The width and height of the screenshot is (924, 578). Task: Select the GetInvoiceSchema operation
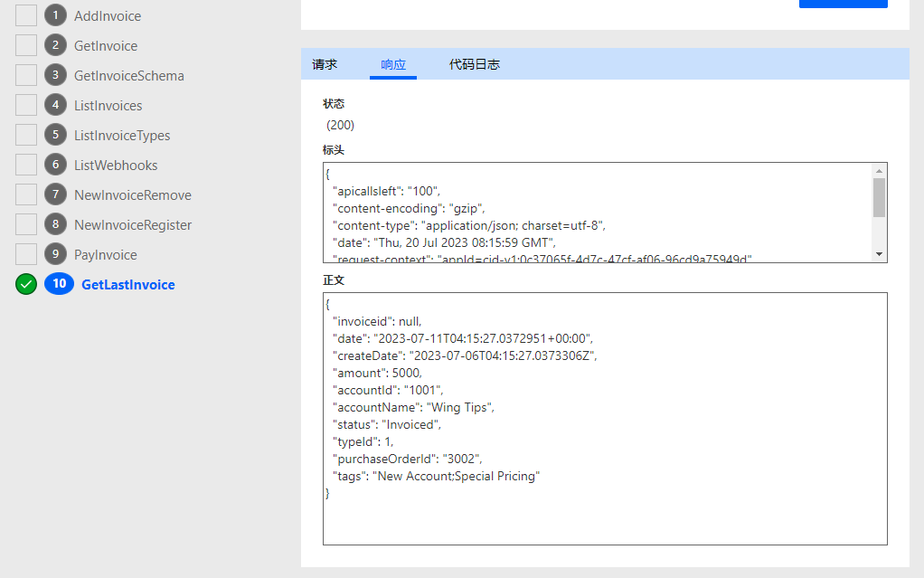pos(129,75)
